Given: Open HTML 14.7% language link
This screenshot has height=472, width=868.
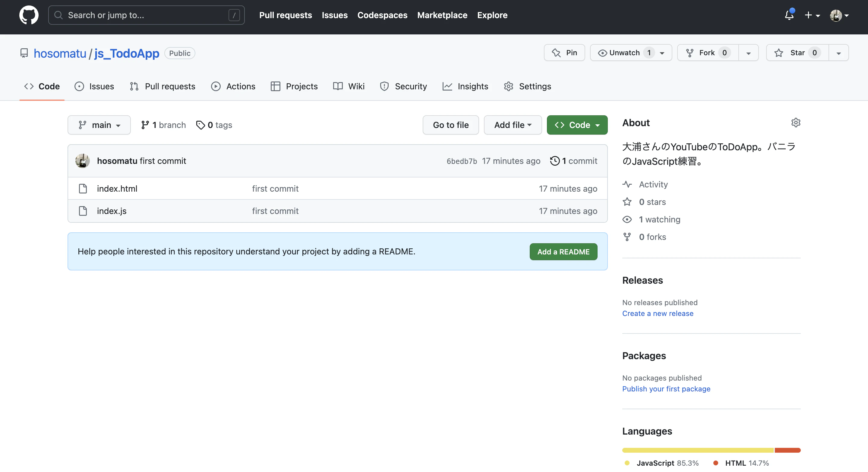Looking at the screenshot, I should (741, 463).
